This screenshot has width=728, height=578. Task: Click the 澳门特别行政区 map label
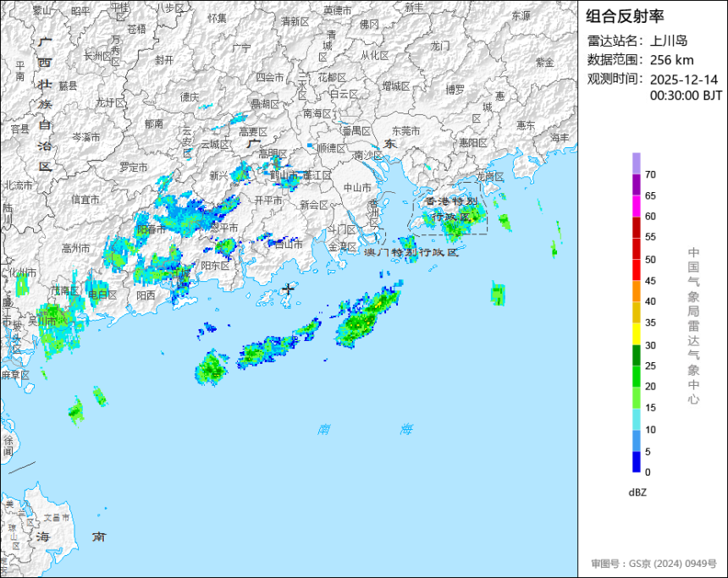pos(411,252)
